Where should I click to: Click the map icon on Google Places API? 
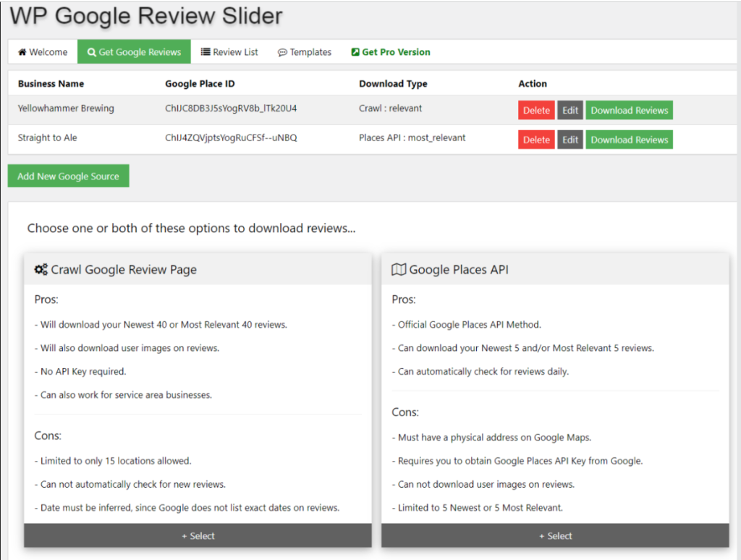pyautogui.click(x=399, y=270)
